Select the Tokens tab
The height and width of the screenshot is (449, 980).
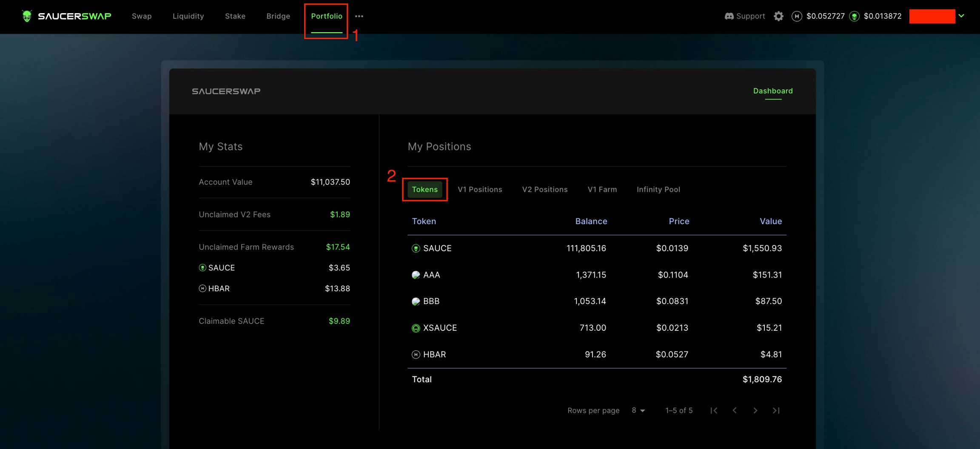pos(424,190)
